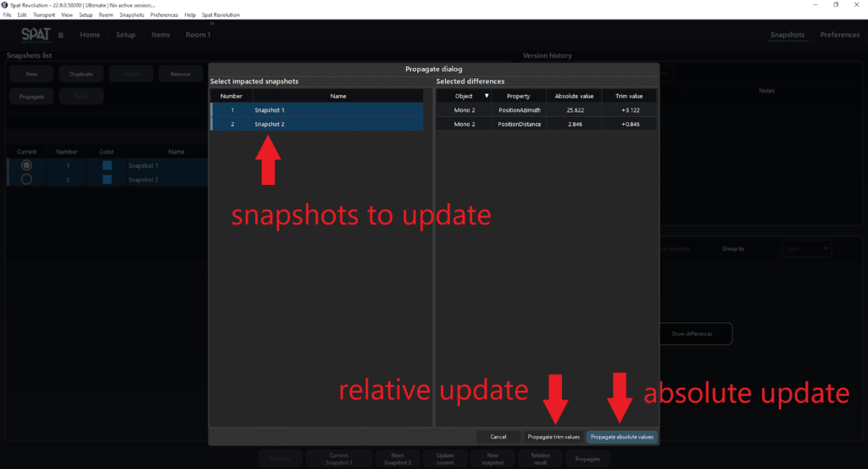Click Propagate trim values button
868x469 pixels.
[x=554, y=437]
